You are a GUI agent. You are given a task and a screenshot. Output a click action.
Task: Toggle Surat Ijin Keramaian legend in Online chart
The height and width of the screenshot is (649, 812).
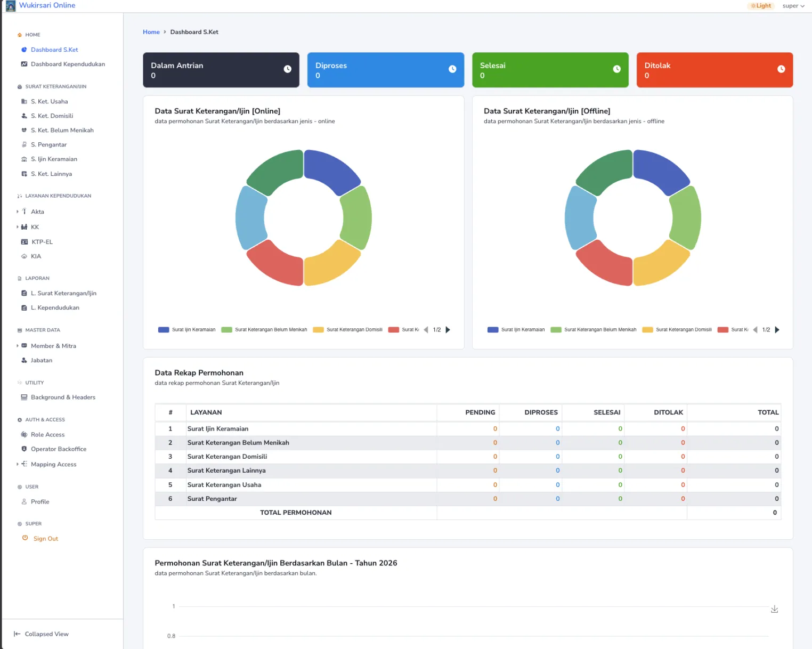click(x=187, y=330)
